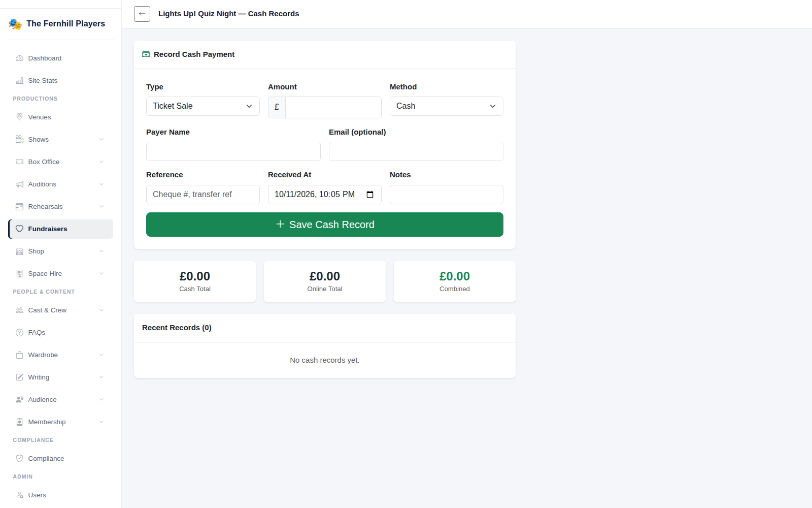Viewport: 812px width, 508px height.
Task: Open the Method dropdown showing Cash
Action: pyautogui.click(x=447, y=106)
